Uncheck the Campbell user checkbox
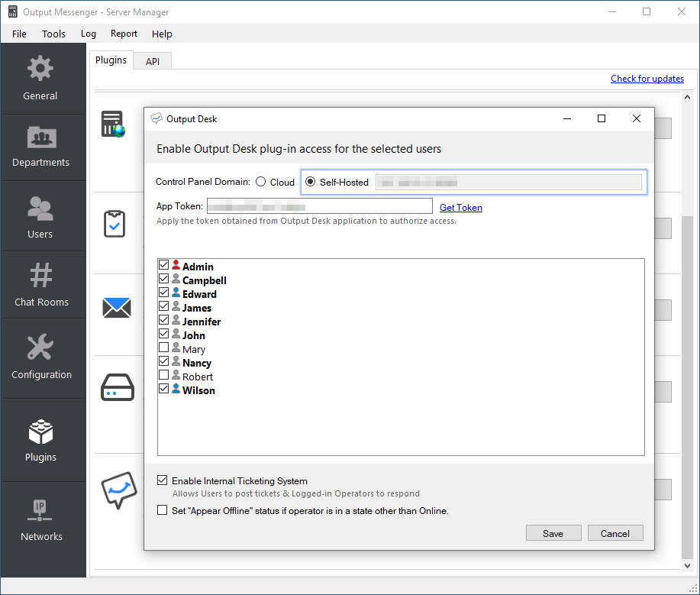The height and width of the screenshot is (595, 700). click(x=164, y=279)
